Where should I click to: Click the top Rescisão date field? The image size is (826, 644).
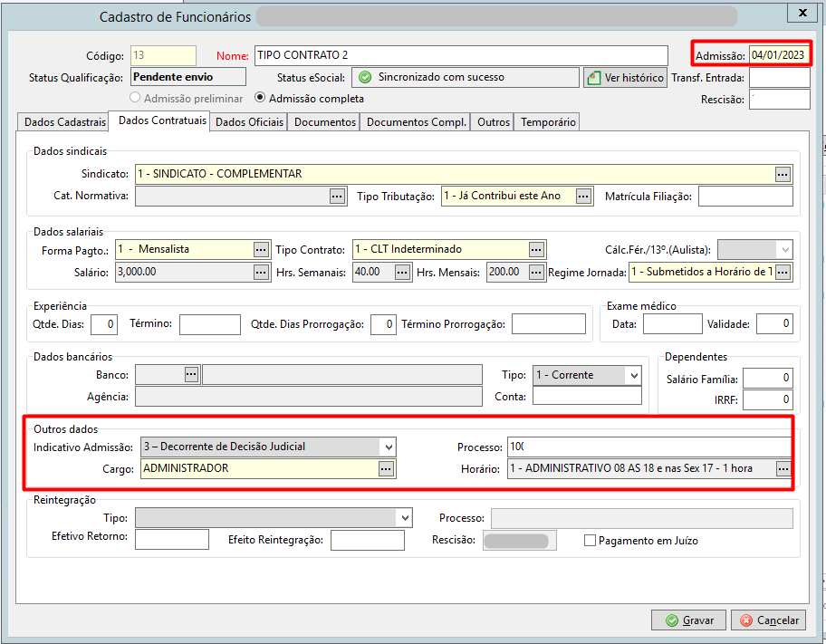point(780,99)
